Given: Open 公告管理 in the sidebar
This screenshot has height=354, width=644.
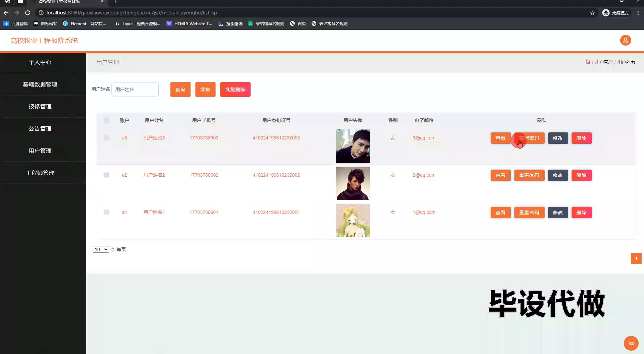Looking at the screenshot, I should [x=40, y=129].
